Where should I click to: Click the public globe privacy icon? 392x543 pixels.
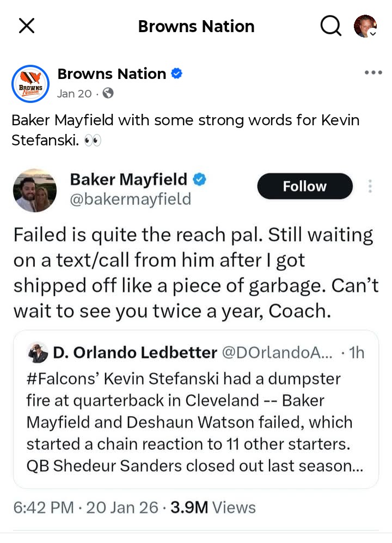pos(108,93)
